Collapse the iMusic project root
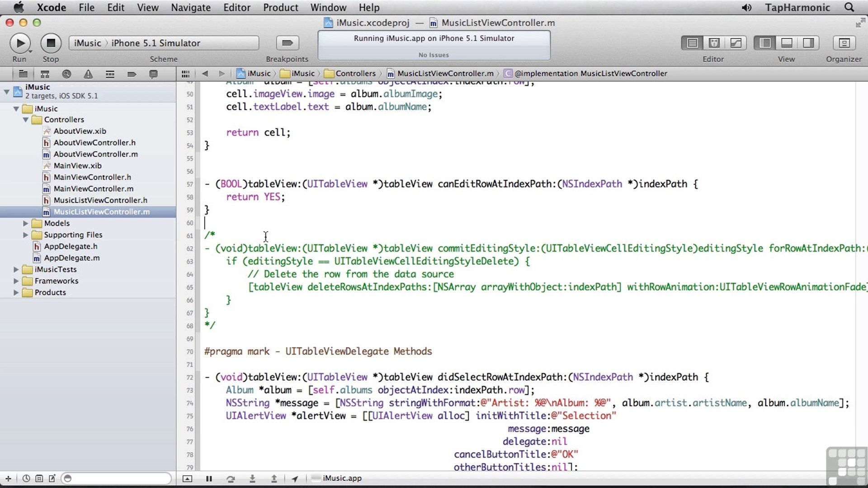The height and width of the screenshot is (488, 868). (x=6, y=92)
